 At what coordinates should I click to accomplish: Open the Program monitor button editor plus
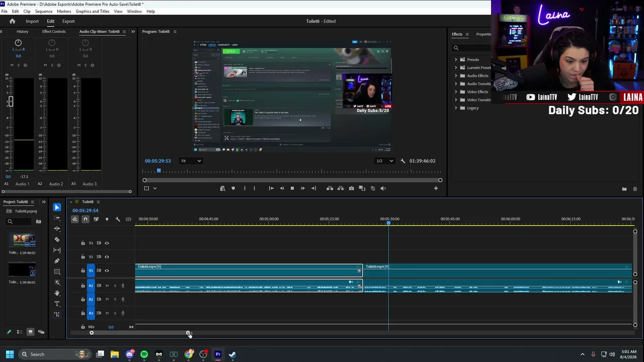(436, 188)
